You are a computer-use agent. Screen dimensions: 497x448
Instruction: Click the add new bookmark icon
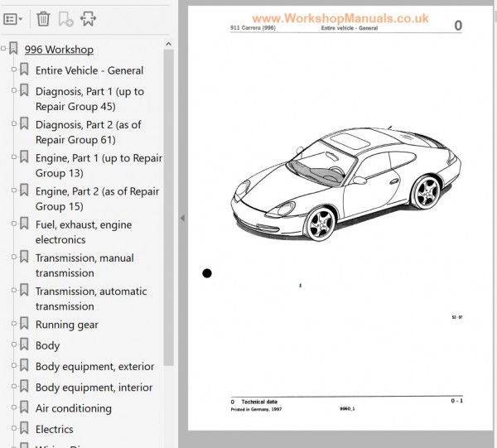click(x=66, y=19)
